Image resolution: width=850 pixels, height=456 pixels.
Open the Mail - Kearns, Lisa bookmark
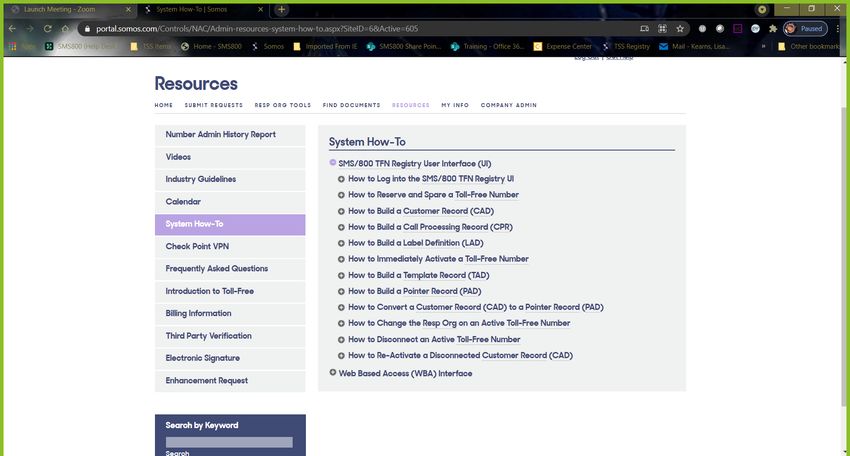pyautogui.click(x=694, y=47)
